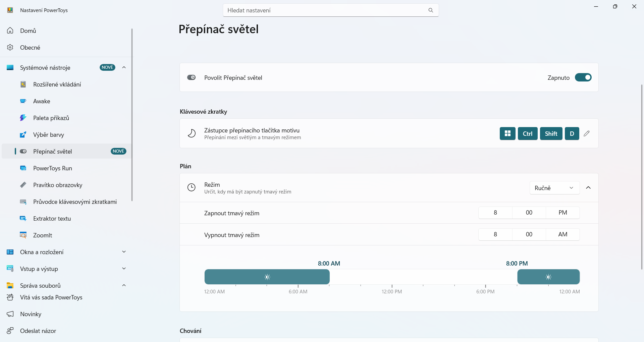Image resolution: width=644 pixels, height=342 pixels.
Task: Click the Paleta příkazů lightning icon
Action: [x=23, y=118]
